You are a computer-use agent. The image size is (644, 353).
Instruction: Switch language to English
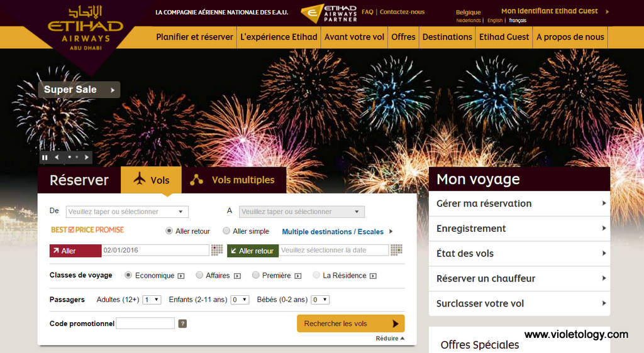click(495, 21)
